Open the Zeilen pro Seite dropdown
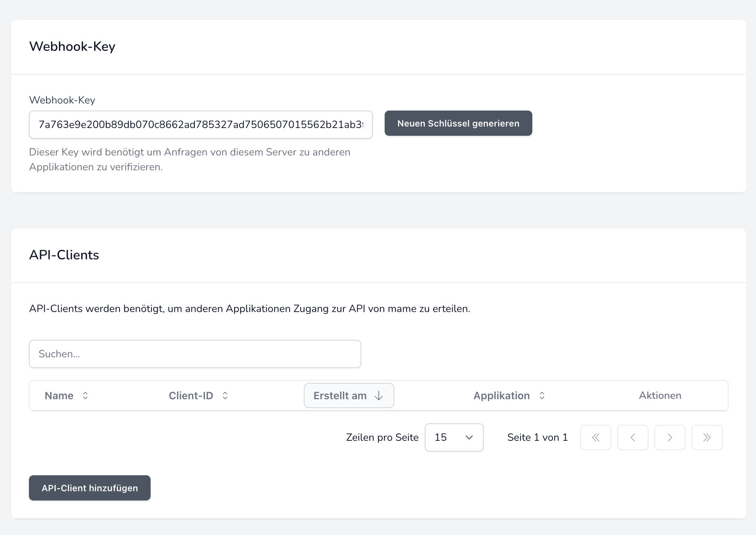 click(454, 437)
